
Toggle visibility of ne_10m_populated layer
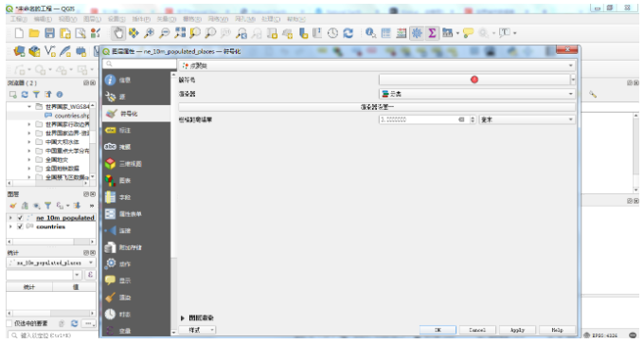pyautogui.click(x=20, y=218)
